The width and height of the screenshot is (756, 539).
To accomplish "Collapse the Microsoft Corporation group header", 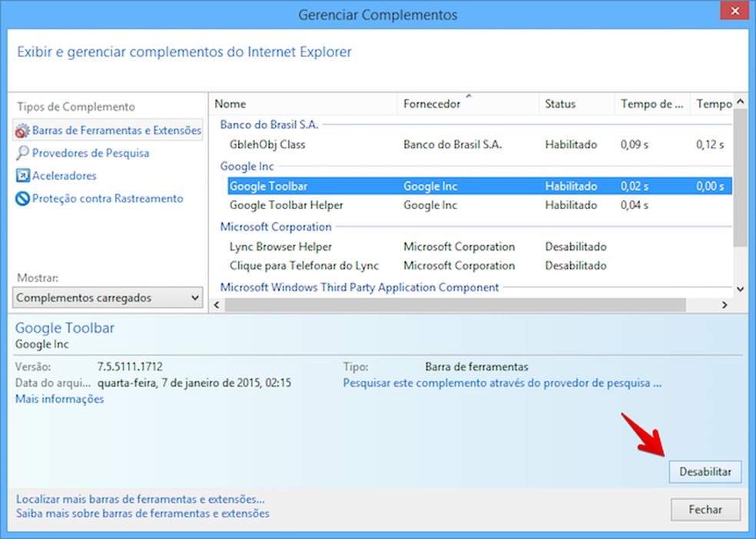I will point(276,227).
